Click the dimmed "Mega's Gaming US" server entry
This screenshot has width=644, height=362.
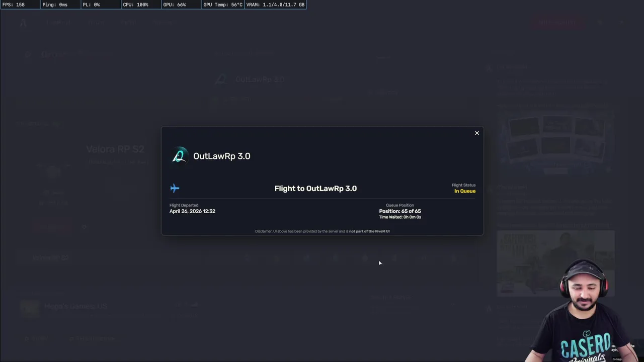coord(75,306)
